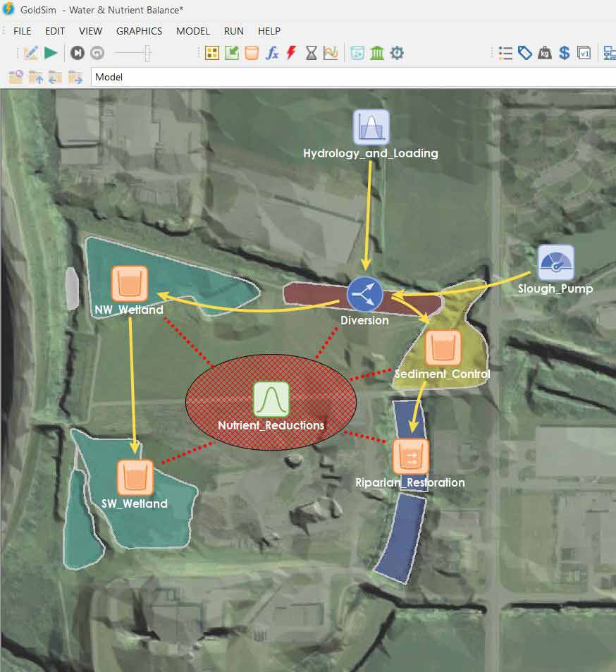Open the v1 version manager icon
This screenshot has height=672, width=616.
click(584, 52)
